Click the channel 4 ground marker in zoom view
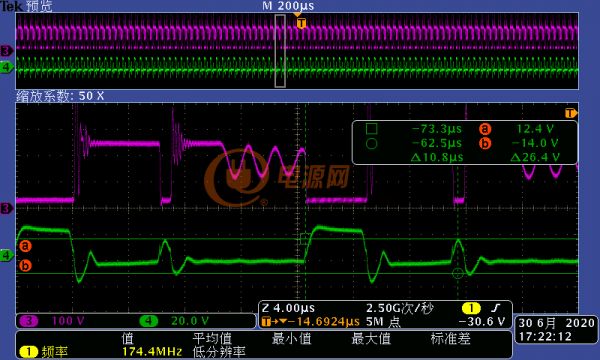This screenshot has height=360, width=600. (7, 255)
